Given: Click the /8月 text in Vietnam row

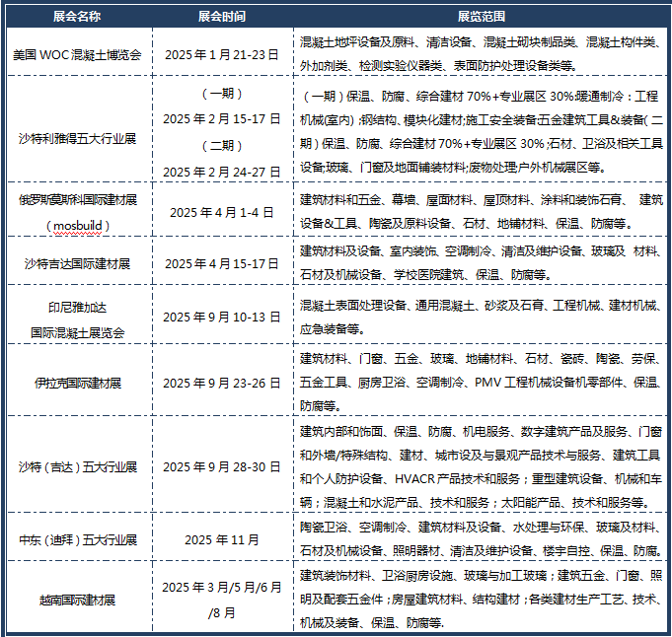Looking at the screenshot, I should tap(222, 613).
